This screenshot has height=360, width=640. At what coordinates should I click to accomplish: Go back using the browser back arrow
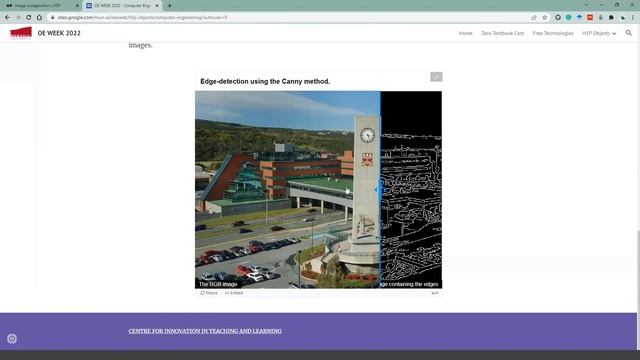pos(7,18)
